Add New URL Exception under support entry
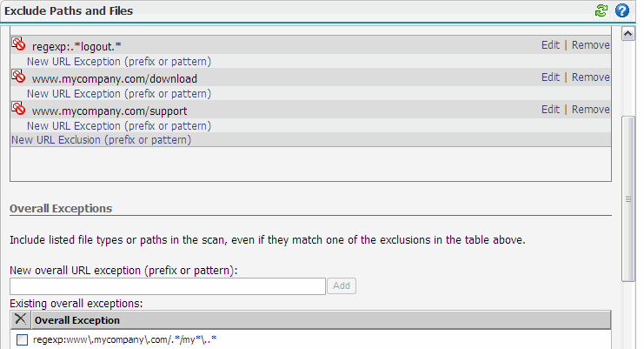Image resolution: width=644 pixels, height=349 pixels. pos(119,126)
